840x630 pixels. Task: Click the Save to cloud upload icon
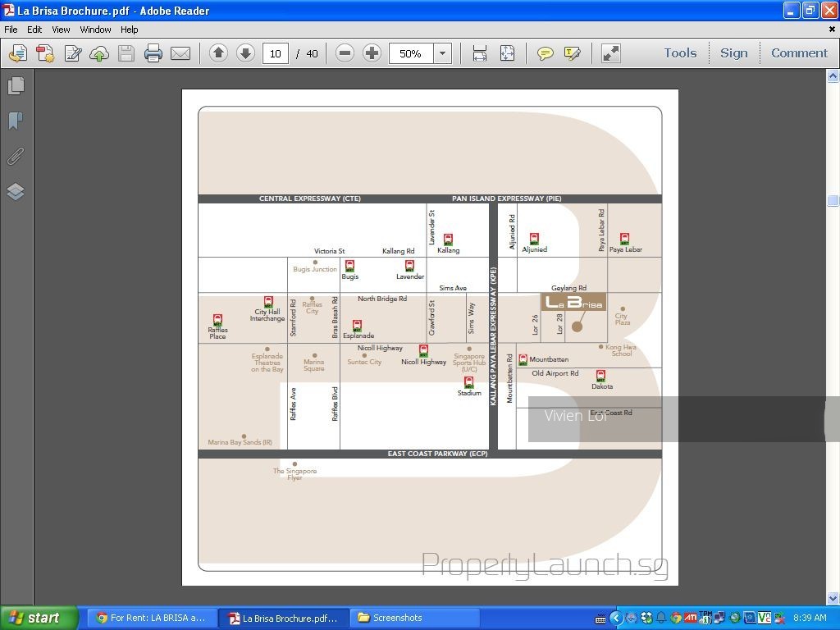pos(99,53)
